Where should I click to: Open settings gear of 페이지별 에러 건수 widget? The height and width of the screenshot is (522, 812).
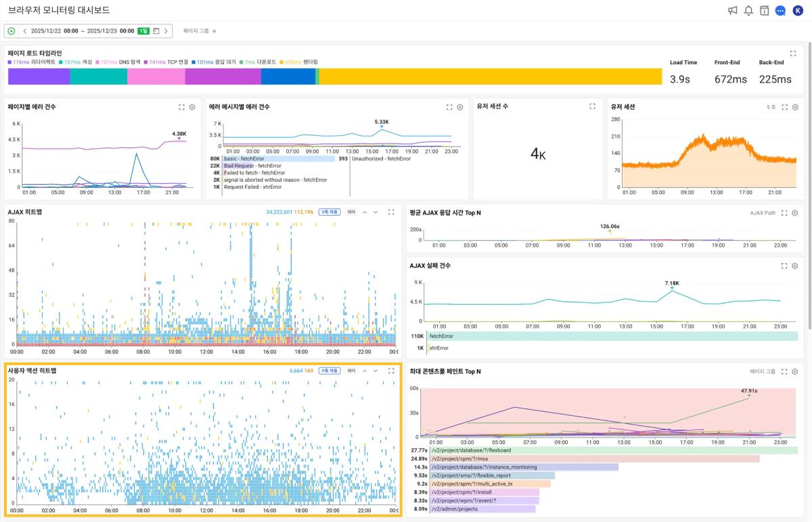192,107
